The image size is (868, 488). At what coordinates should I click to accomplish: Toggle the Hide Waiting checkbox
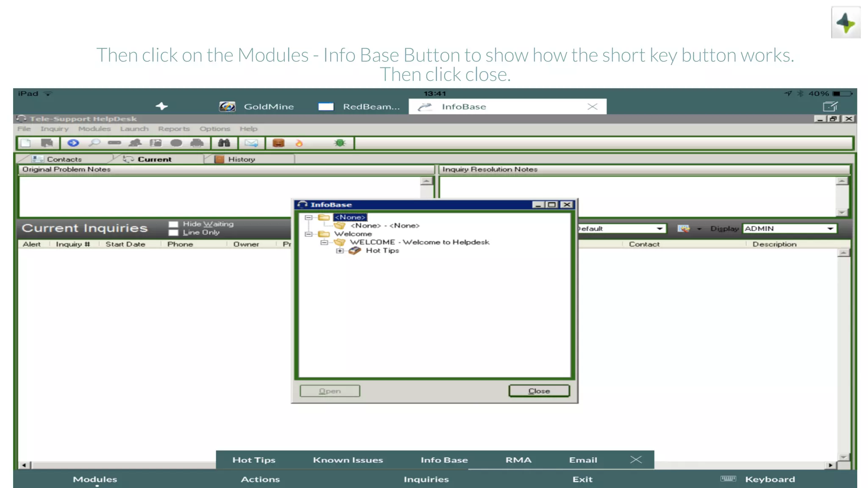173,224
